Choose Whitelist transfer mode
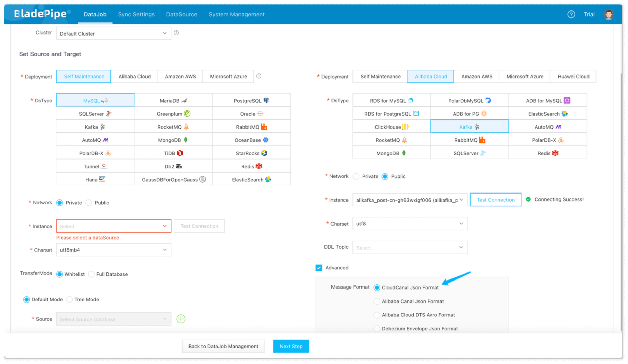628x364 pixels. pos(59,274)
